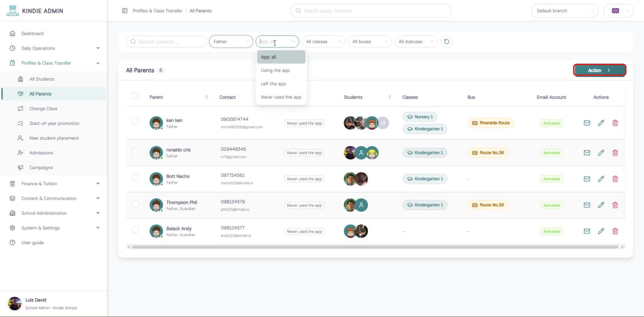Send email to ken ken via envelope icon

tap(587, 123)
